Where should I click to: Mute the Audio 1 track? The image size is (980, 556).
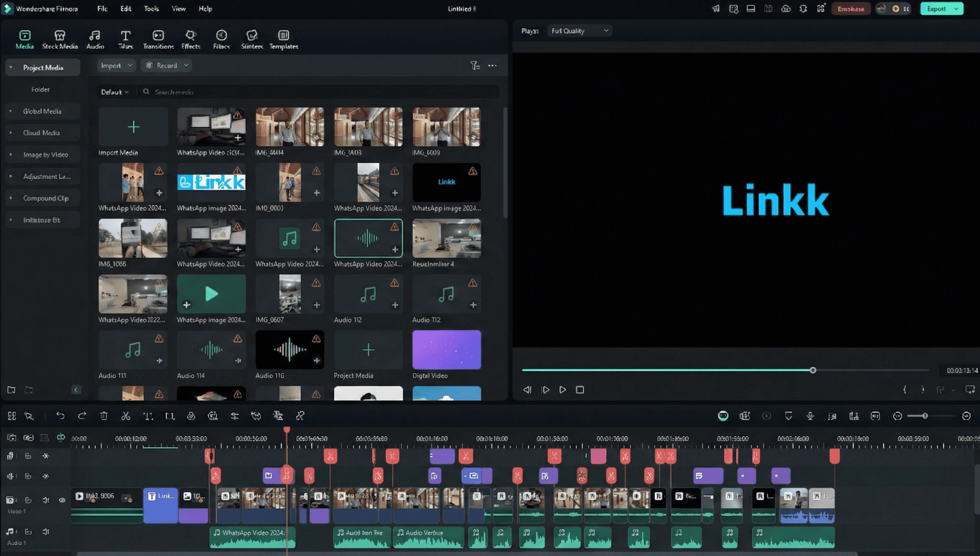point(46,532)
